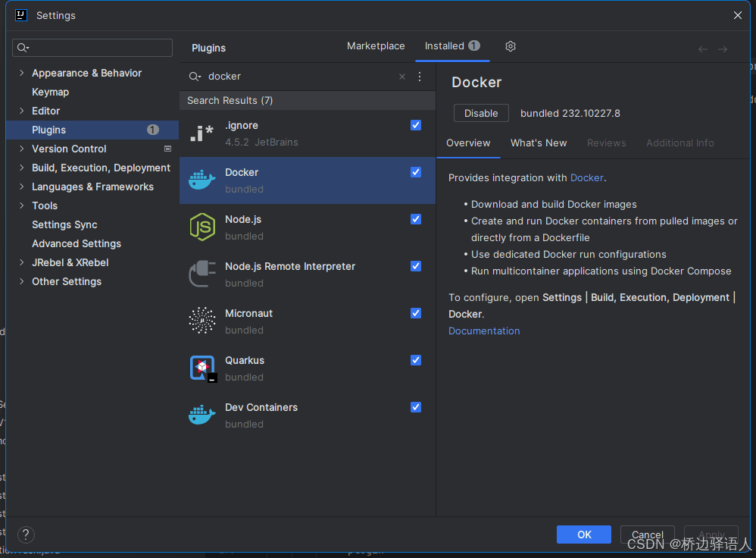The image size is (756, 558).
Task: Uncheck the .ignore plugin checkbox
Action: (416, 125)
